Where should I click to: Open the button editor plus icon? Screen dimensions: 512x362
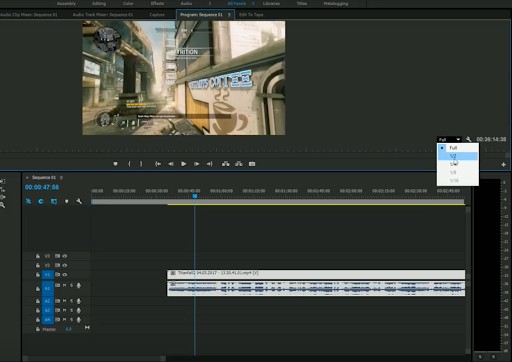coord(503,164)
